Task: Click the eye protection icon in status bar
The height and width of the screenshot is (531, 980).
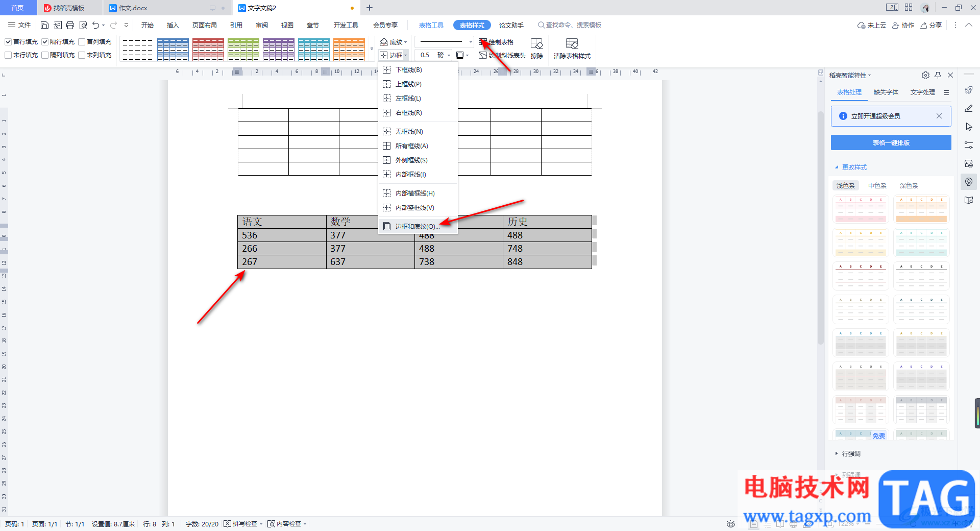Action: (731, 524)
